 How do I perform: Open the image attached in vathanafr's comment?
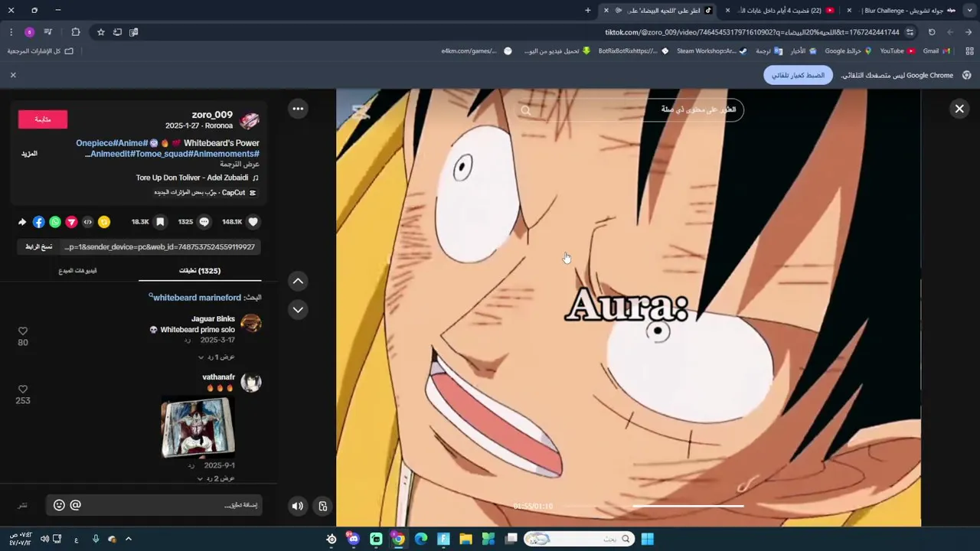point(198,427)
